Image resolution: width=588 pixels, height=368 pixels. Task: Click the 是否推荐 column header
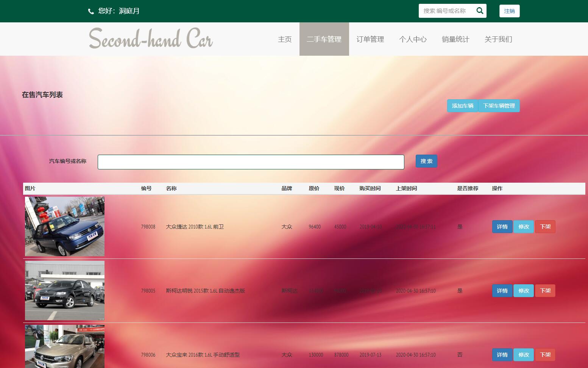(x=468, y=188)
